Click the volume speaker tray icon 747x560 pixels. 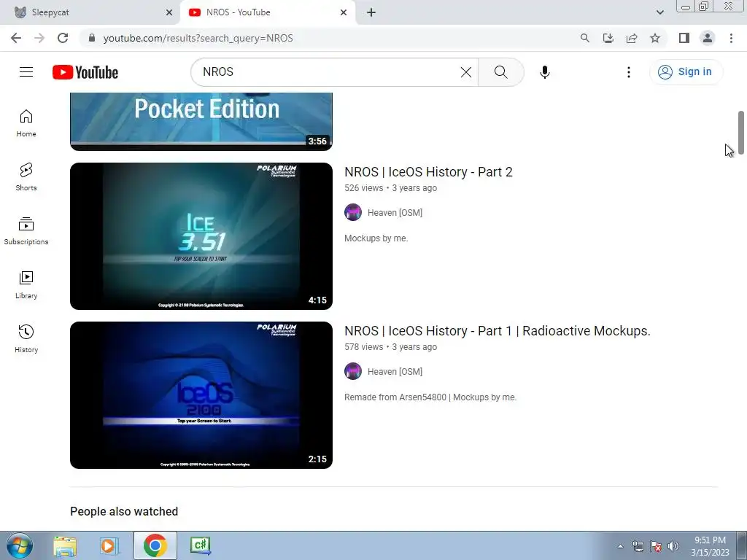click(673, 546)
